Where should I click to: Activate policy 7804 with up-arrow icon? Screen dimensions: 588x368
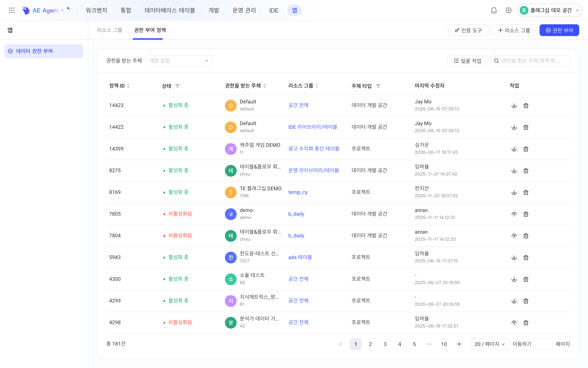514,236
